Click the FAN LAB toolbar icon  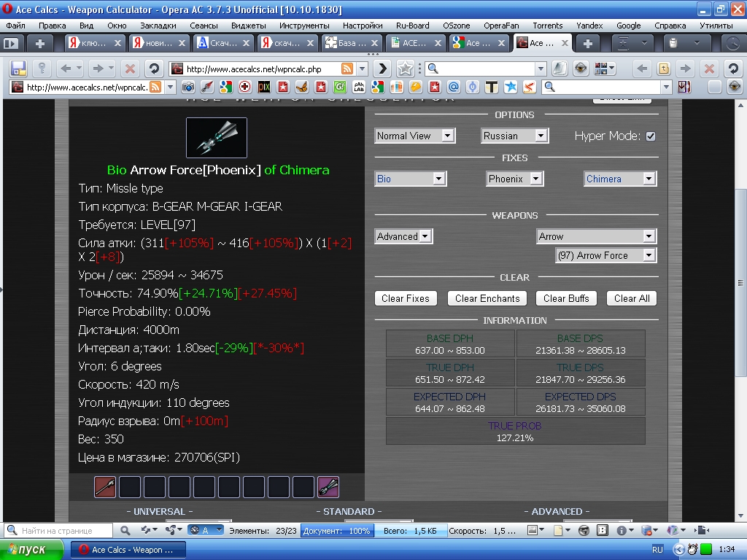[359, 87]
